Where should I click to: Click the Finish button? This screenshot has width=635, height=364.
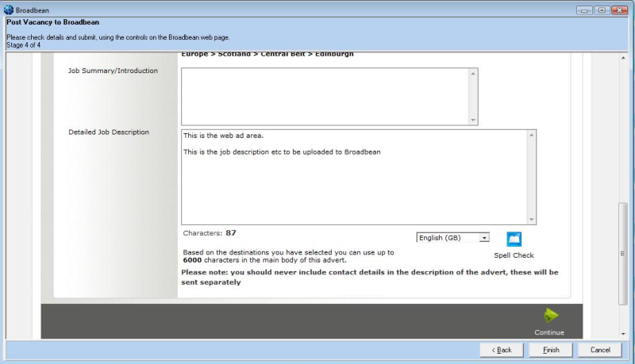click(551, 350)
